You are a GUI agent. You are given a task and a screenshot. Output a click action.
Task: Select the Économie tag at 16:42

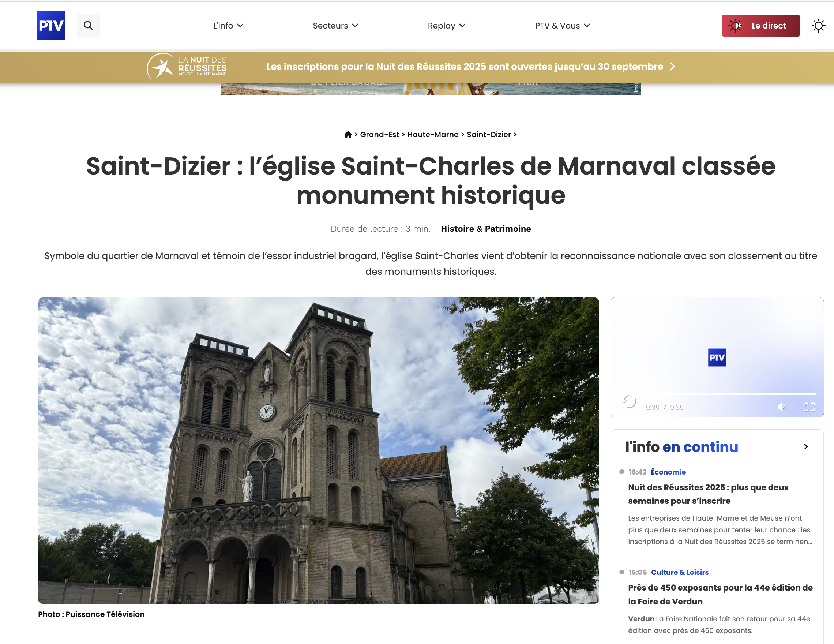point(668,472)
